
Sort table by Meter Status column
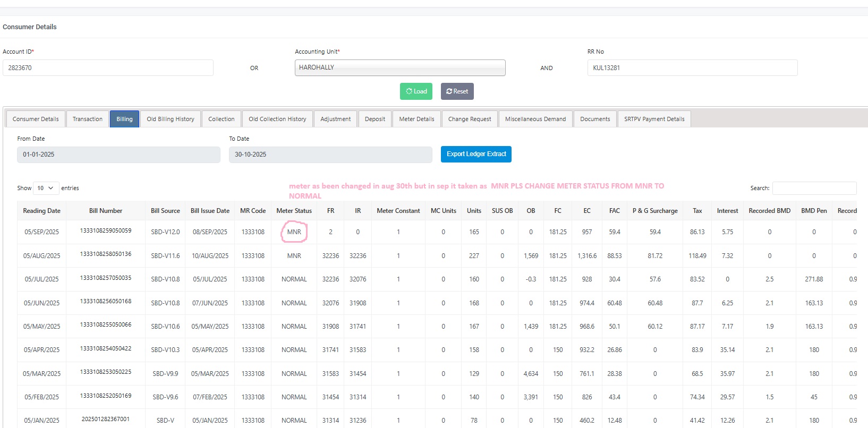pos(294,211)
